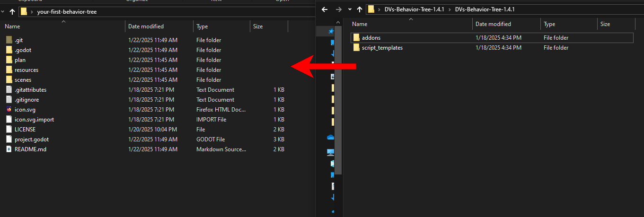
Task: Select Quick access star in right sidebar
Action: 331,31
